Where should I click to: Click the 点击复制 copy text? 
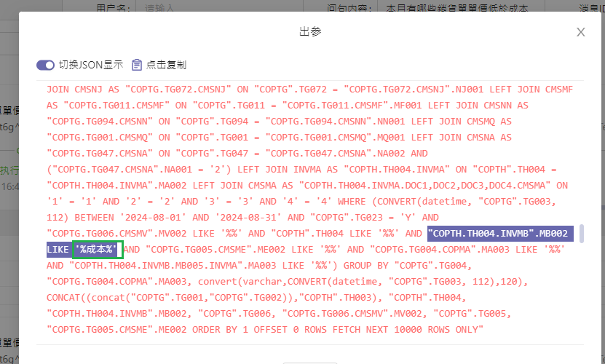tap(166, 65)
